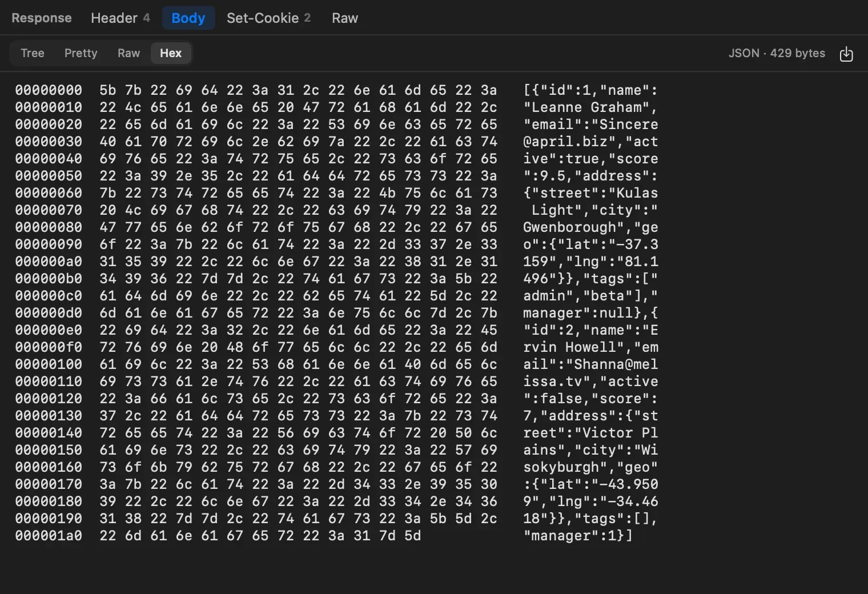Select offset 00000090 row address
868x594 pixels.
pyautogui.click(x=49, y=244)
